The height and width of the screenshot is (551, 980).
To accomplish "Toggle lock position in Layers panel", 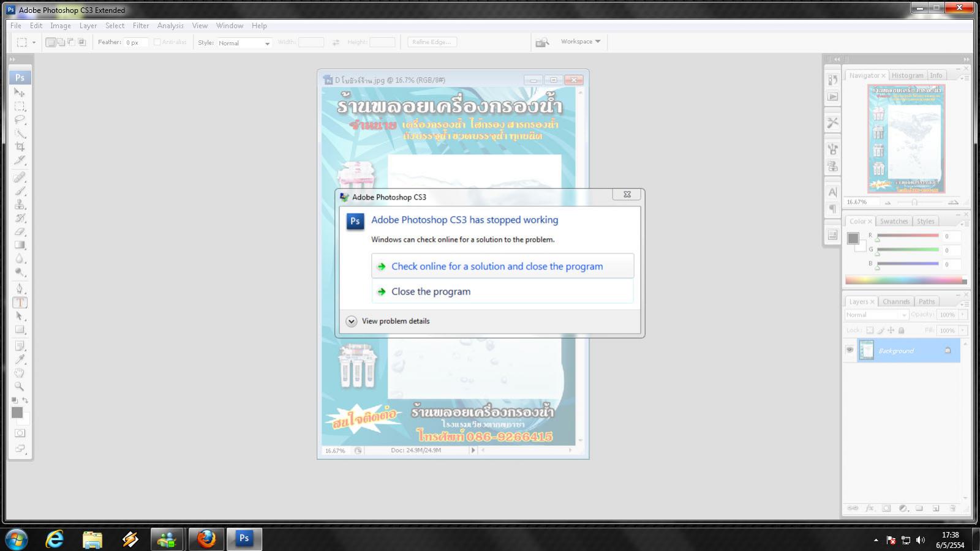I will click(891, 330).
